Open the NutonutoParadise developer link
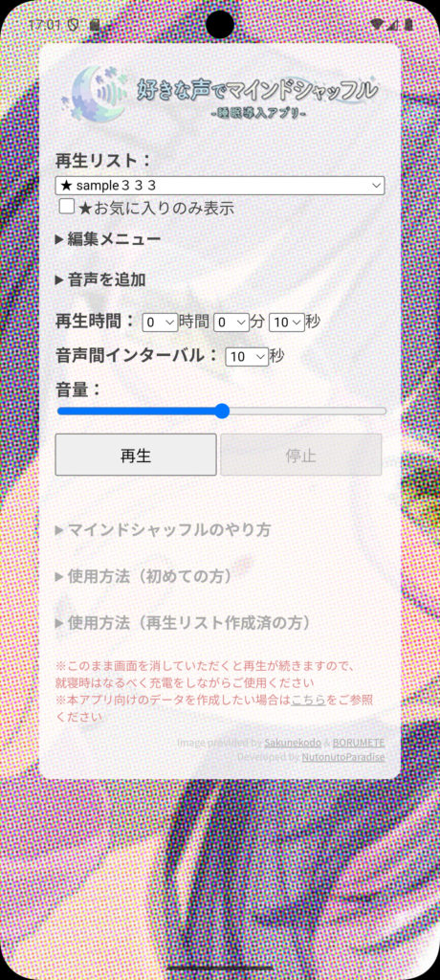Screen dimensions: 440x980 pos(343,757)
